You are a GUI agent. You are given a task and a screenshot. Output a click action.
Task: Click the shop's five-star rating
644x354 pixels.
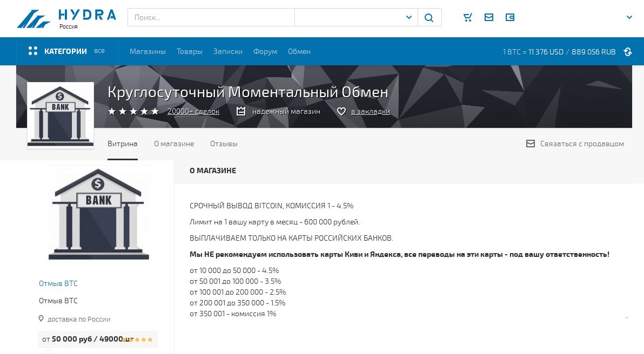133,111
